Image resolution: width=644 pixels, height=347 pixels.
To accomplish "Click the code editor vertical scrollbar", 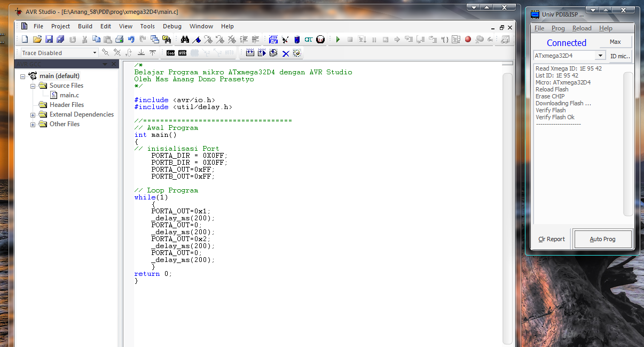I will point(508,209).
